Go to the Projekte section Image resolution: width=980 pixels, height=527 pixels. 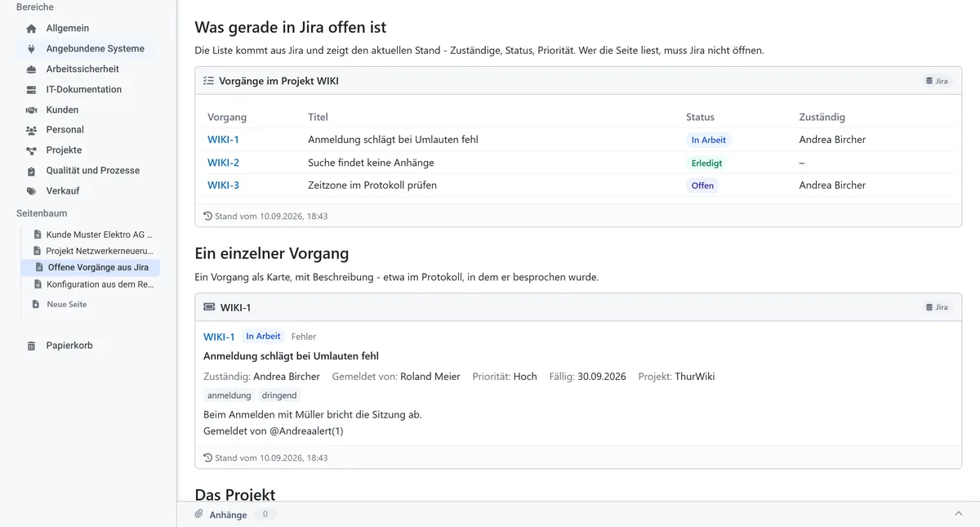pyautogui.click(x=64, y=150)
